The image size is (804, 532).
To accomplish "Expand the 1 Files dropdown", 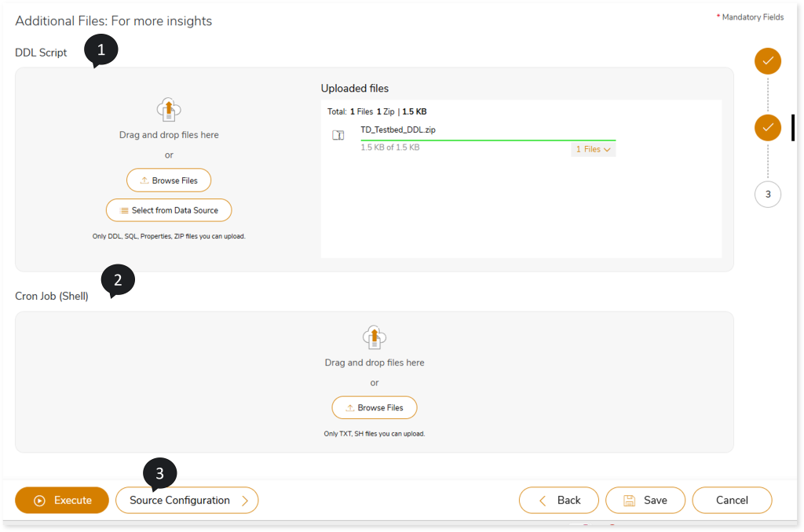I will tap(593, 149).
